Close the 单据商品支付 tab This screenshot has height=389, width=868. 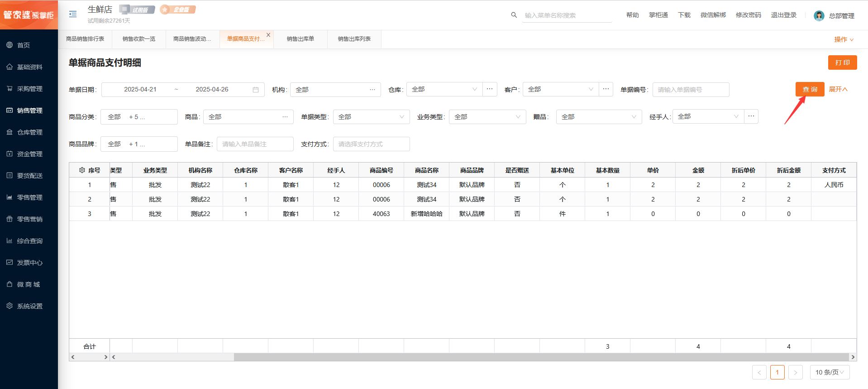(x=268, y=35)
